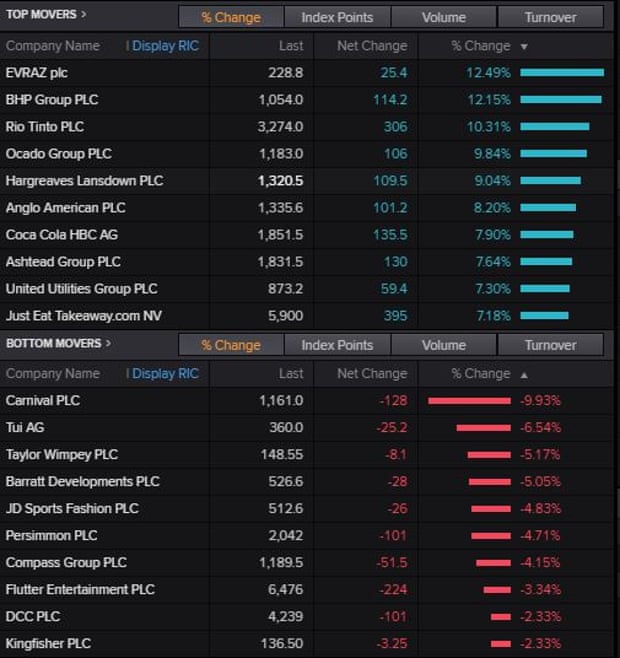This screenshot has width=620, height=658.
Task: Click Flutter Entertainment net change -224
Action: click(393, 589)
